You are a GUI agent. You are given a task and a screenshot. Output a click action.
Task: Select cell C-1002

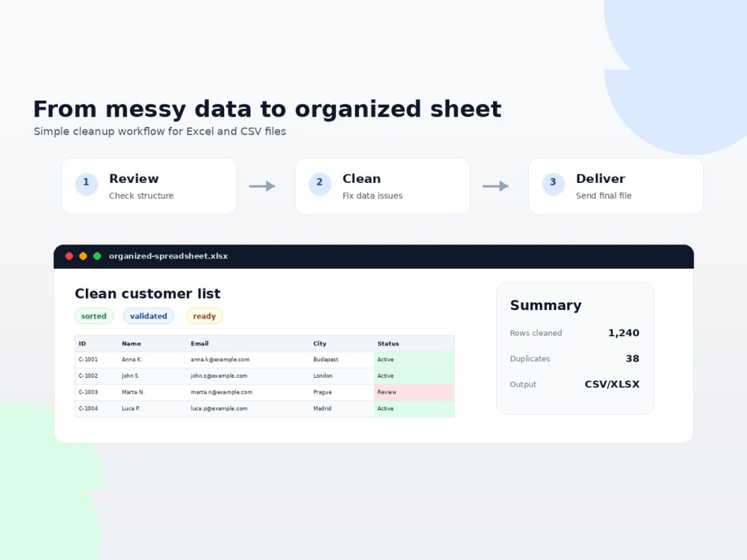pos(96,376)
